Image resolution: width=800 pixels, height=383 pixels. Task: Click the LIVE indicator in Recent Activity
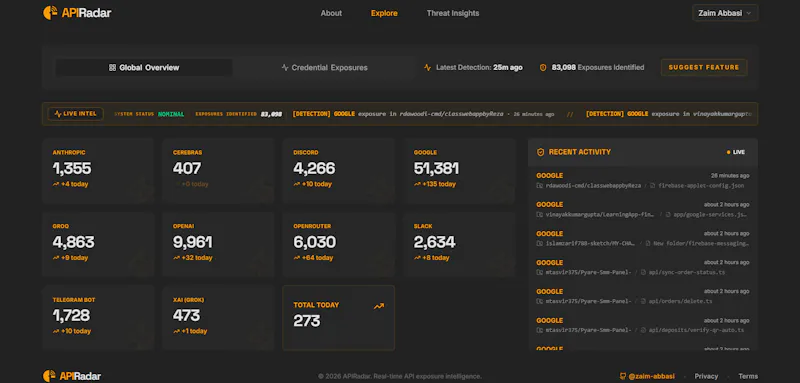pyautogui.click(x=736, y=152)
